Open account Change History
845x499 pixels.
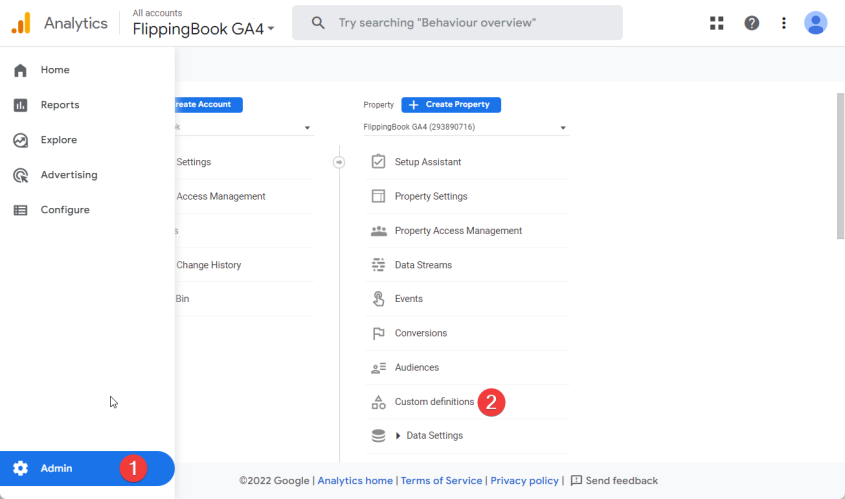click(209, 265)
